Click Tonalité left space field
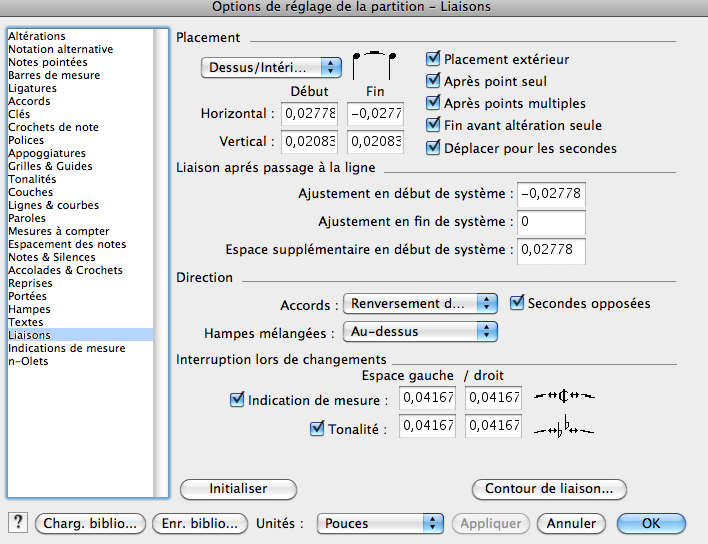The image size is (708, 544). tap(428, 426)
